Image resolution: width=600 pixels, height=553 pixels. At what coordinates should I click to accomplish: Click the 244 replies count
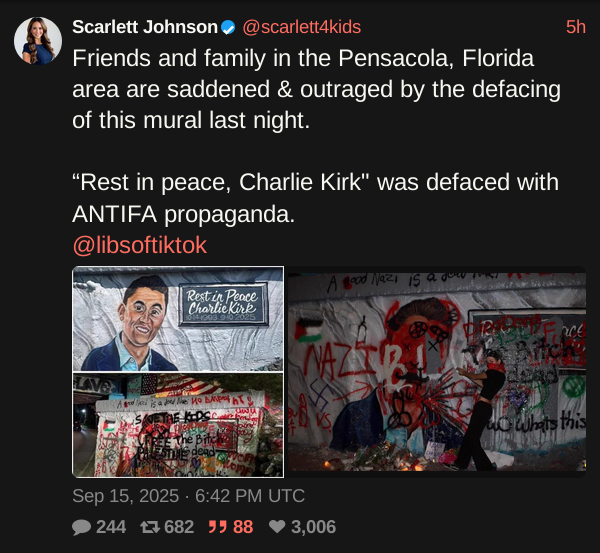click(111, 527)
